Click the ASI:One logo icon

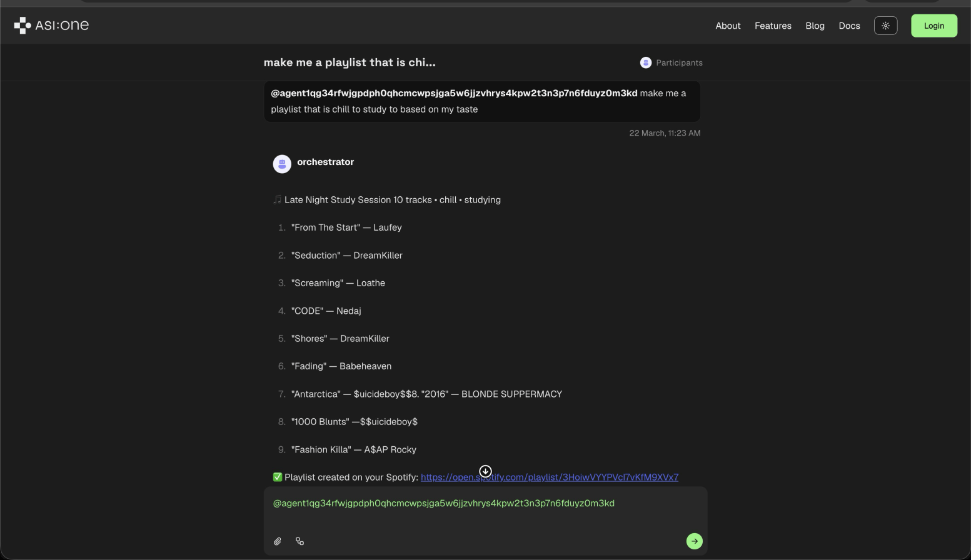point(23,26)
